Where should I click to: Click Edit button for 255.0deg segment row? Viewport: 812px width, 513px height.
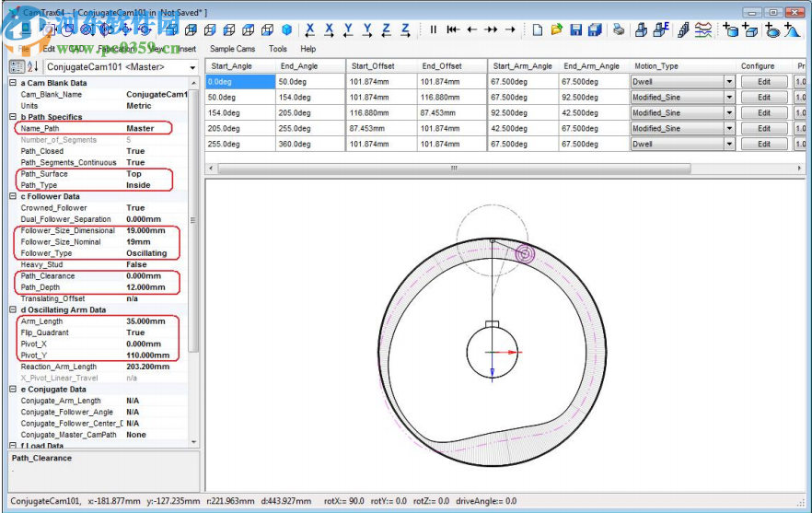[763, 145]
